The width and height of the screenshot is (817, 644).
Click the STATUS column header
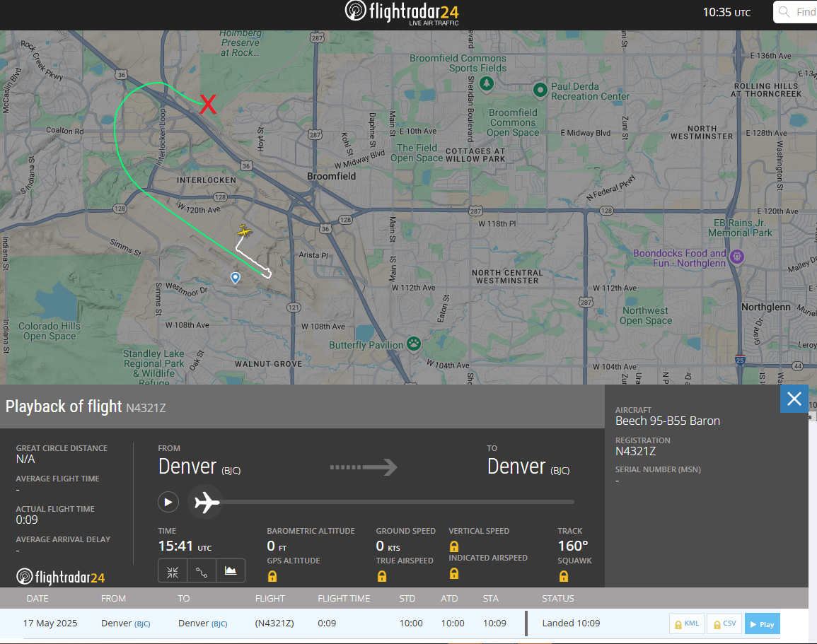pyautogui.click(x=558, y=599)
